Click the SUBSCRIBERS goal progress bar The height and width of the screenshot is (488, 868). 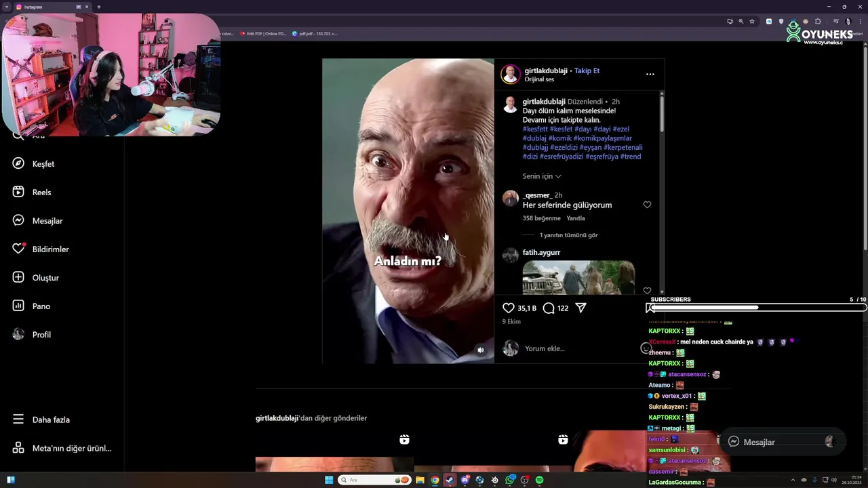click(757, 308)
